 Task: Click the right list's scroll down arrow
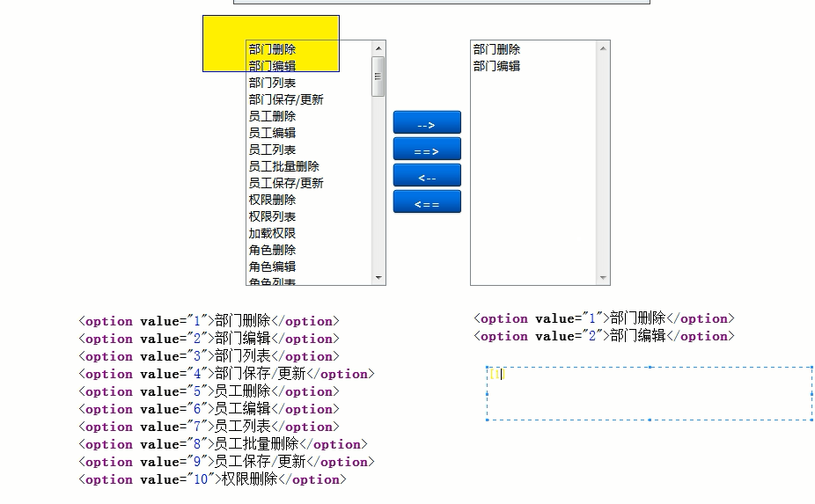(x=603, y=278)
